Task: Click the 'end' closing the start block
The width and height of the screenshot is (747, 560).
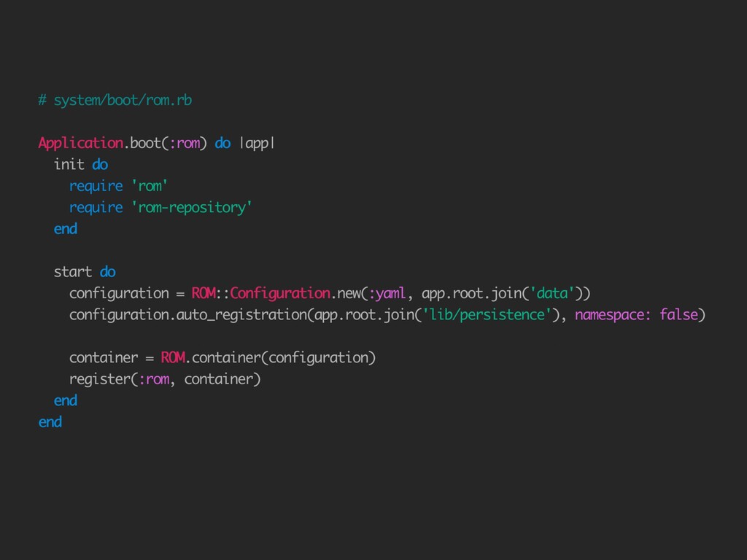Action: (x=66, y=400)
